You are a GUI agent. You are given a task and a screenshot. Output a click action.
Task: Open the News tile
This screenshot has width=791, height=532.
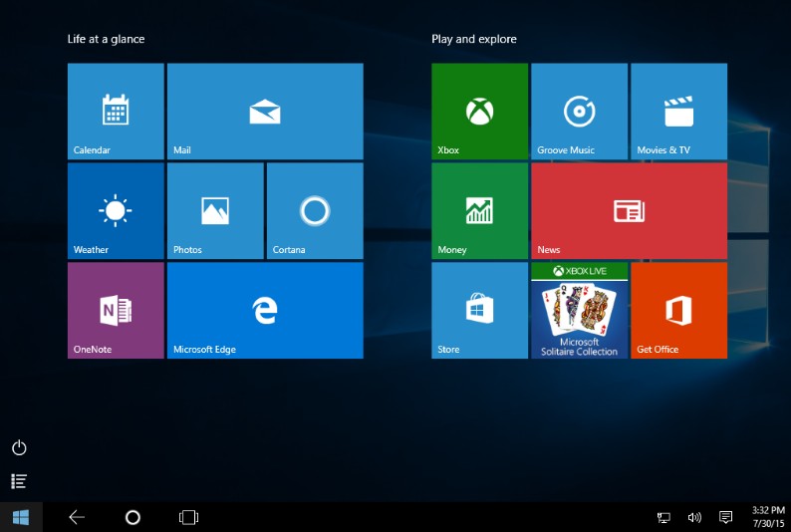click(629, 211)
